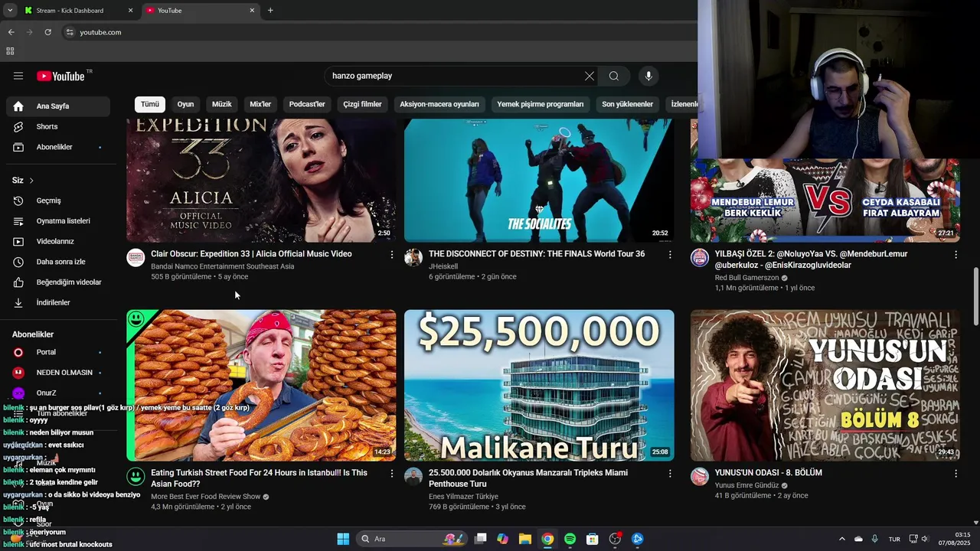
Task: Click the taskbar Ara search box
Action: pos(413,539)
